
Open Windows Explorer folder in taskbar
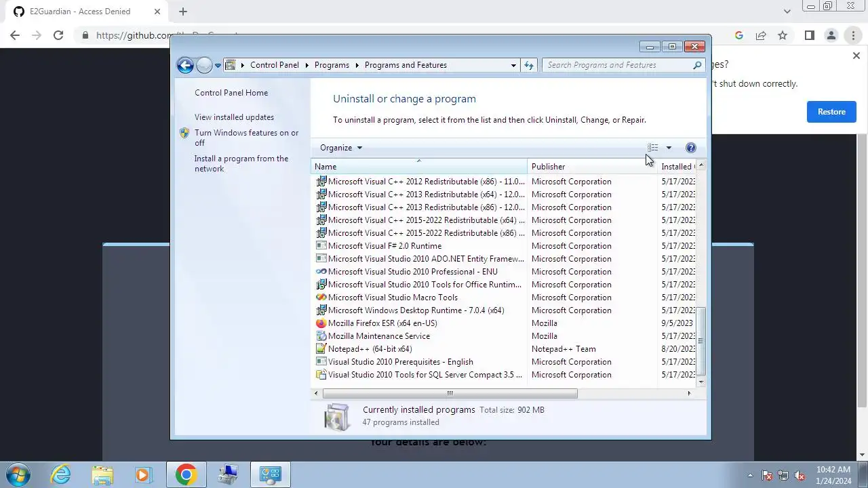102,474
